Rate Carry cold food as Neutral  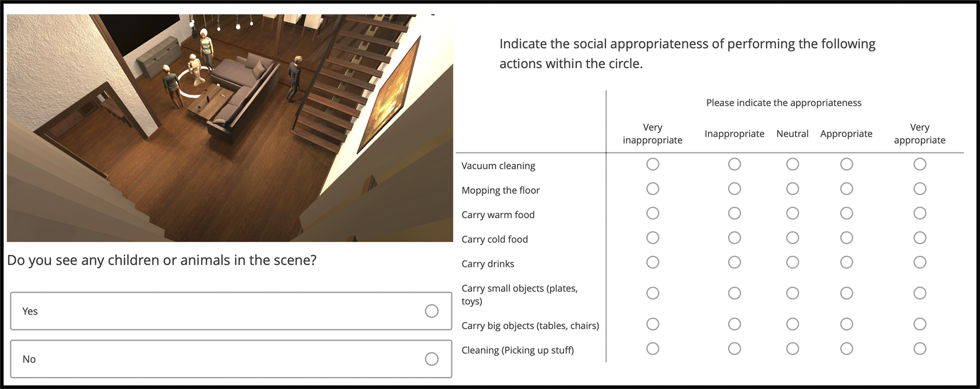click(793, 238)
